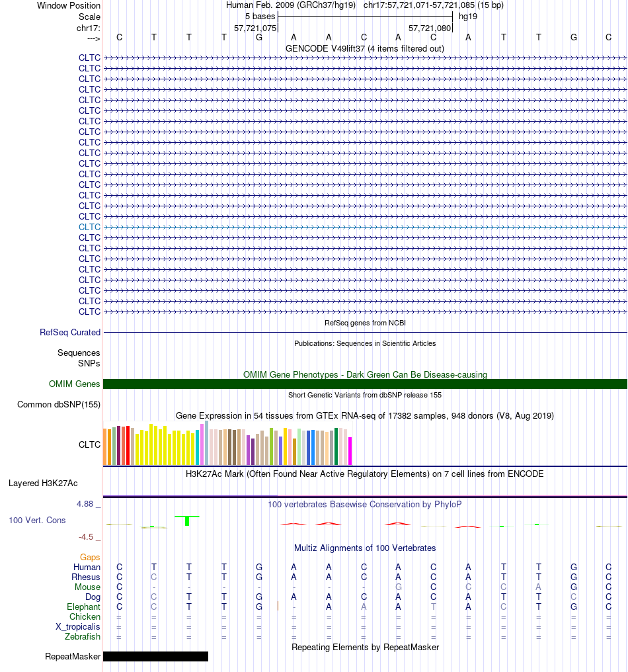Click the CLTC label beside the GTEx bar chart
Viewport: 628px width, 672px height.
89,444
